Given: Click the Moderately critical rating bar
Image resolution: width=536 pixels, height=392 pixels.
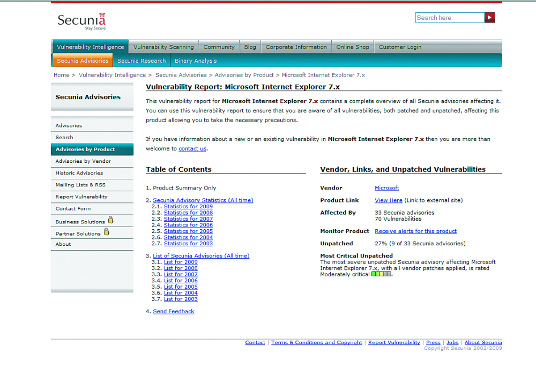Looking at the screenshot, I should pos(381,274).
